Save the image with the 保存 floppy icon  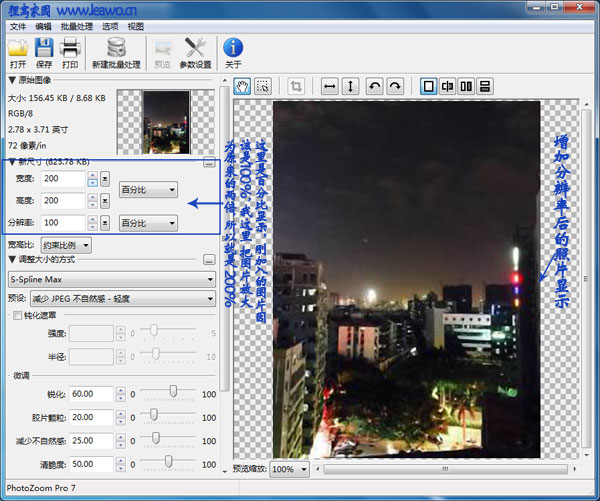pyautogui.click(x=44, y=53)
